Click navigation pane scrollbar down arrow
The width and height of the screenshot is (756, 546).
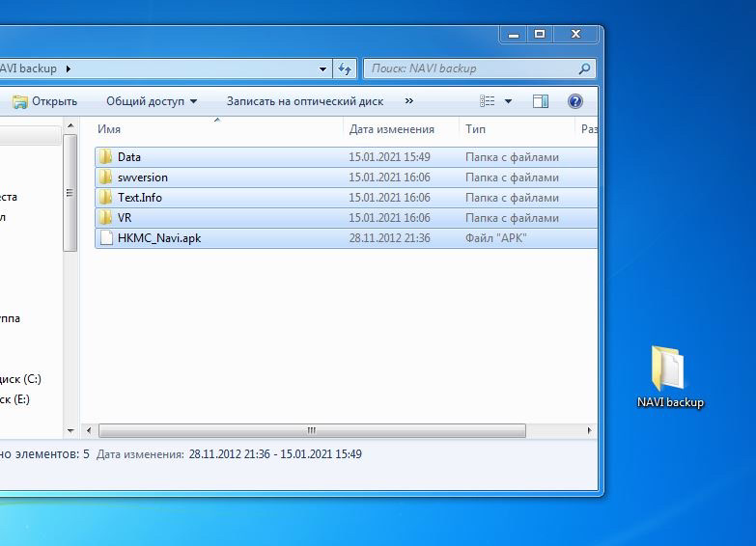point(70,430)
